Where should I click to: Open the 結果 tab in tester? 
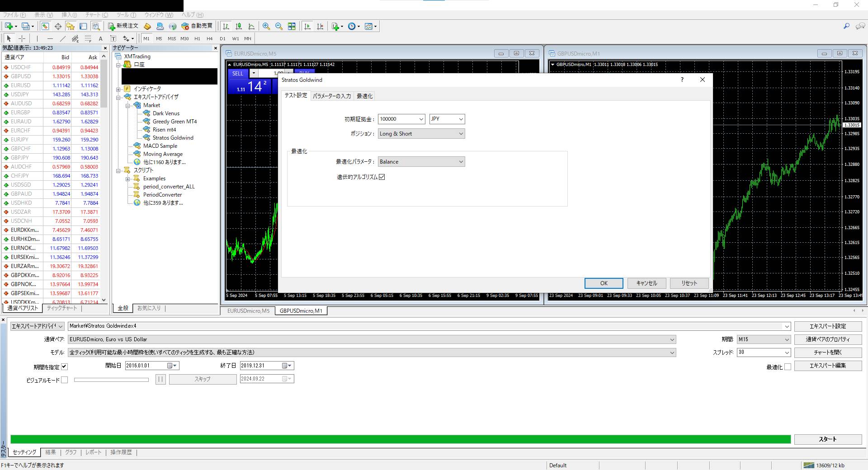click(51, 452)
